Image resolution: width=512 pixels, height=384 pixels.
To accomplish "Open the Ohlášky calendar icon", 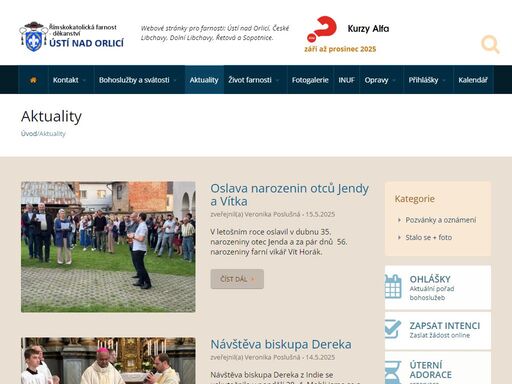I will (x=393, y=286).
